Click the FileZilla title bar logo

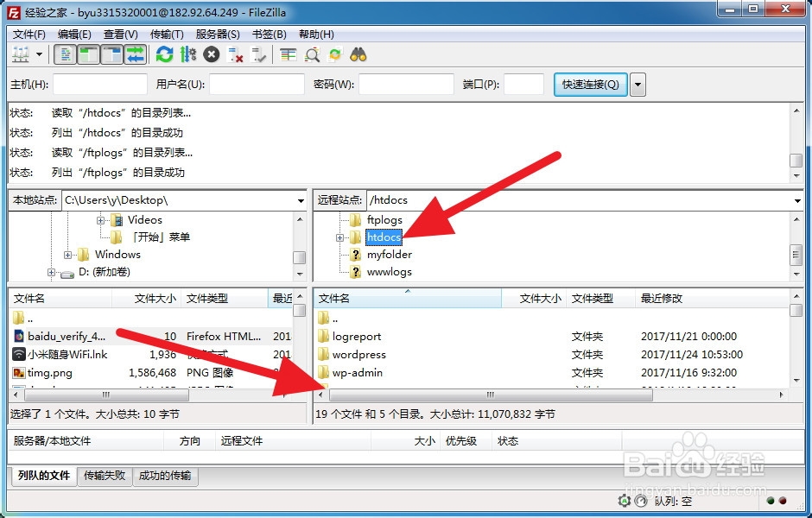click(14, 12)
